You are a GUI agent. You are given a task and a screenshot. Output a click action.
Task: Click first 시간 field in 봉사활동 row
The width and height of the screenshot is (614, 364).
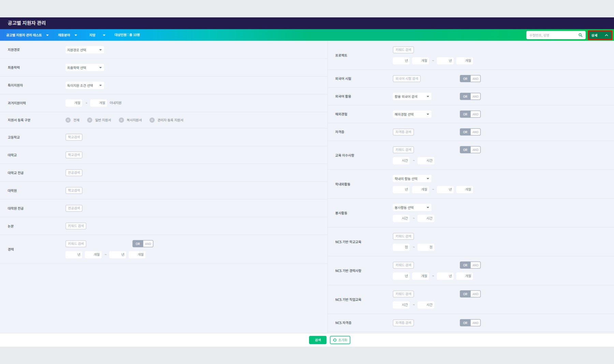401,218
